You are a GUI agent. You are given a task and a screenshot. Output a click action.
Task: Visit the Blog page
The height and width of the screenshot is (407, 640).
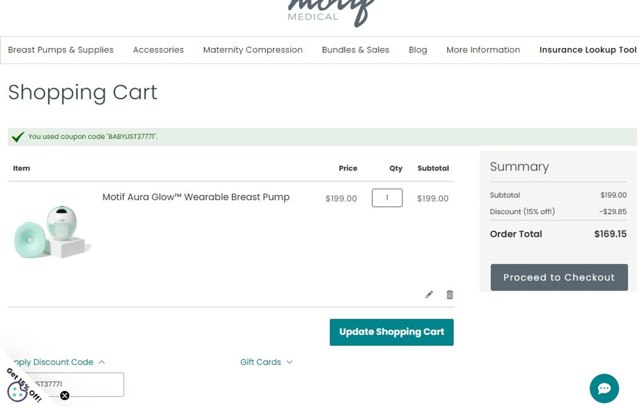click(418, 50)
